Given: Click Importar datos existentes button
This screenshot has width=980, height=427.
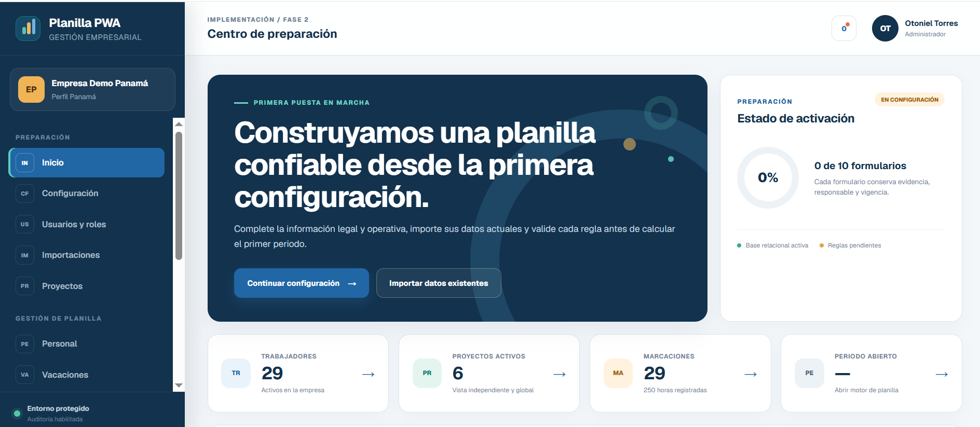Looking at the screenshot, I should pos(439,283).
